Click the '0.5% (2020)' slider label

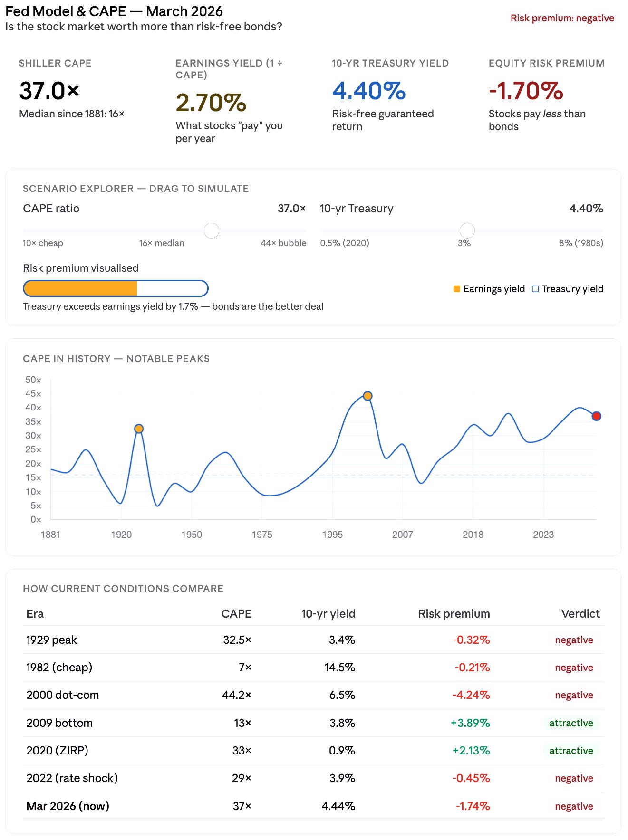tap(345, 243)
